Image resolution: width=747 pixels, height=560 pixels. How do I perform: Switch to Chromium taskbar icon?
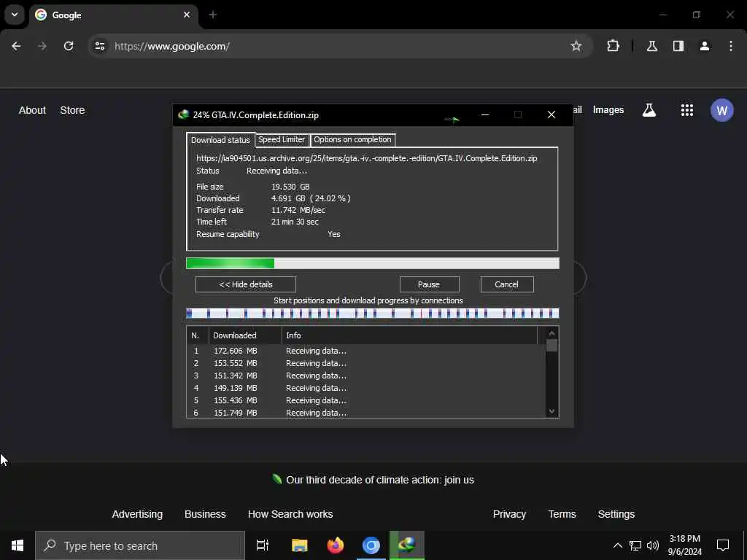click(371, 545)
